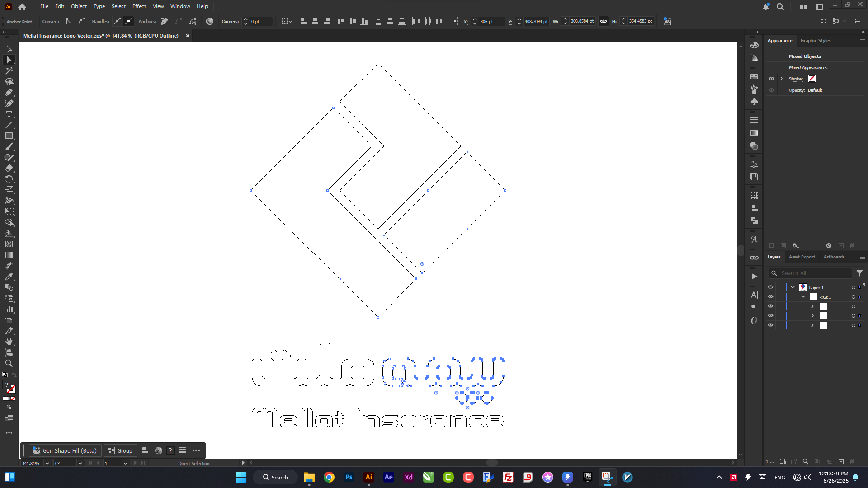Hide the <Gr... group sublayer eye
The width and height of the screenshot is (868, 488).
771,297
